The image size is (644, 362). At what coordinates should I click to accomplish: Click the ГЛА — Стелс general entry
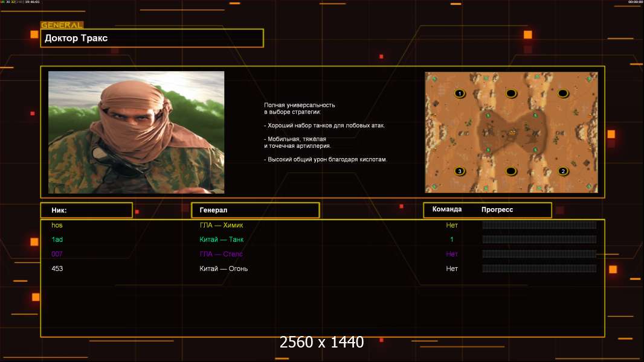pos(221,254)
